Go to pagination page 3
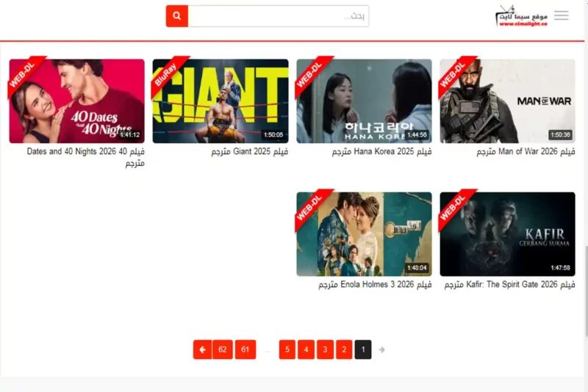 click(325, 349)
